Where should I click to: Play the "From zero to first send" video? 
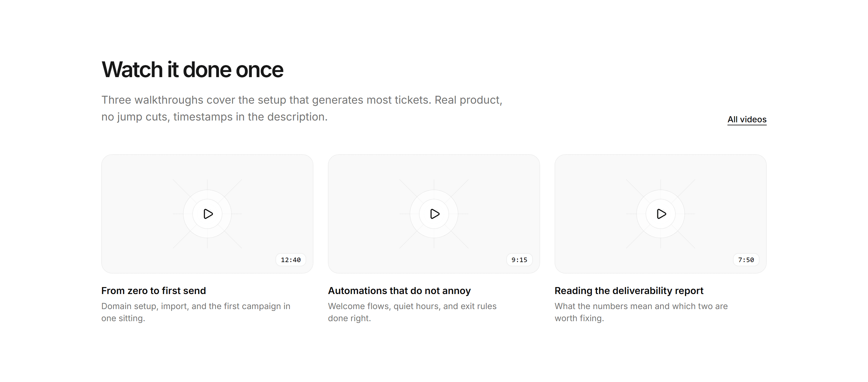(207, 214)
